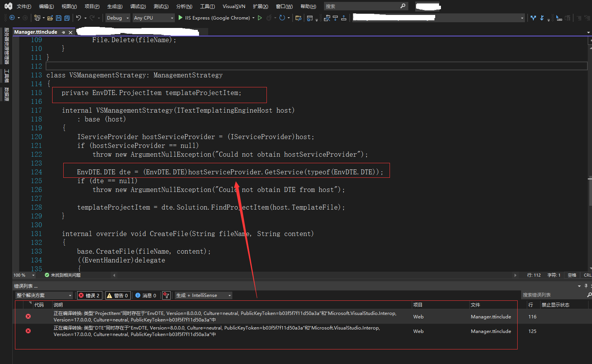Open the 工具箱 sidebar panel
Screen dimensions: 592x364
tap(6, 75)
